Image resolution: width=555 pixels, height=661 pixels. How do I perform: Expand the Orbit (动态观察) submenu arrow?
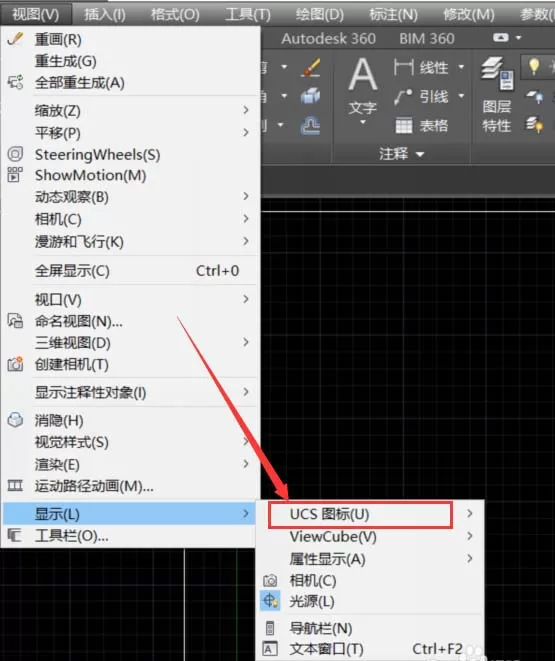[246, 196]
